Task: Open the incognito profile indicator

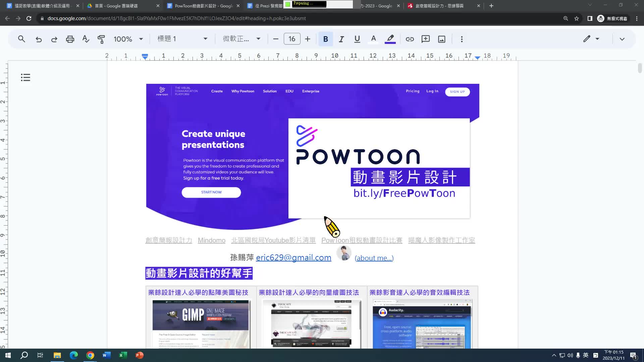Action: click(x=612, y=18)
